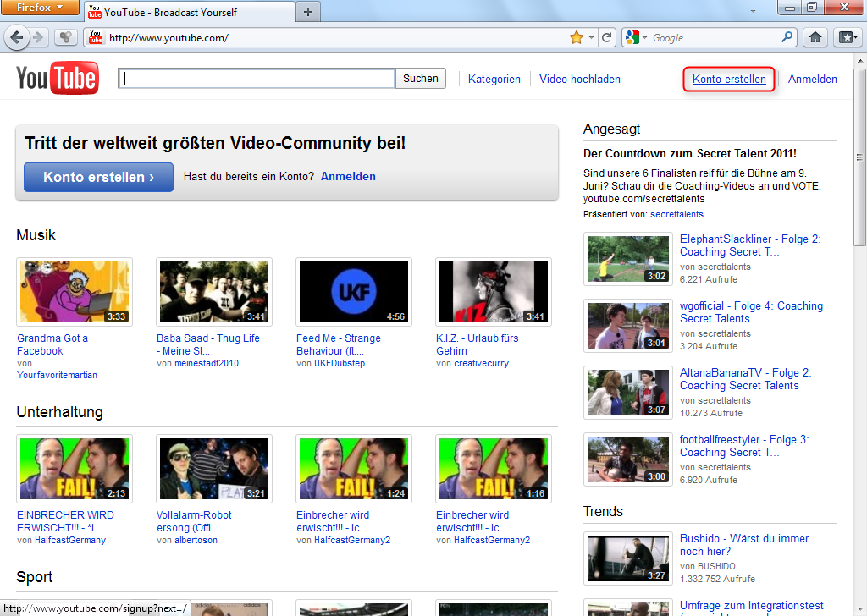
Task: Click the search magnifier in Google box
Action: (x=787, y=37)
